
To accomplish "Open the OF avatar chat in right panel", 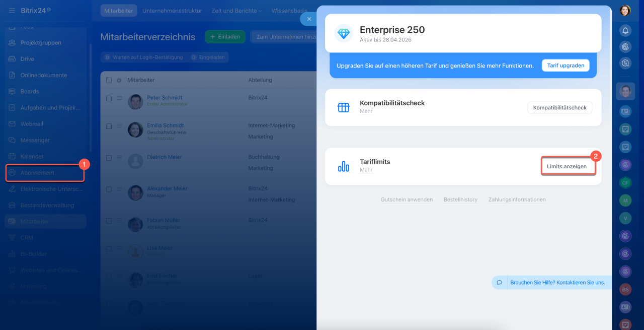I will pyautogui.click(x=625, y=183).
